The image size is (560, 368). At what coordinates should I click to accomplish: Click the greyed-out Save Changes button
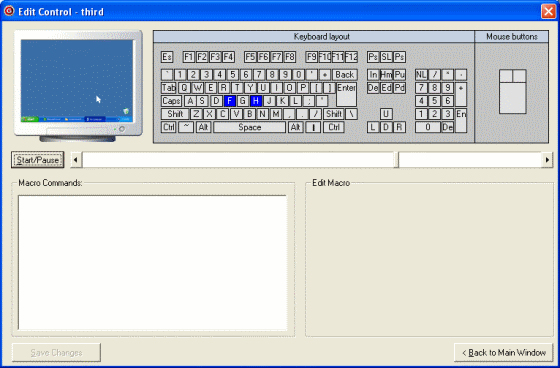click(56, 353)
